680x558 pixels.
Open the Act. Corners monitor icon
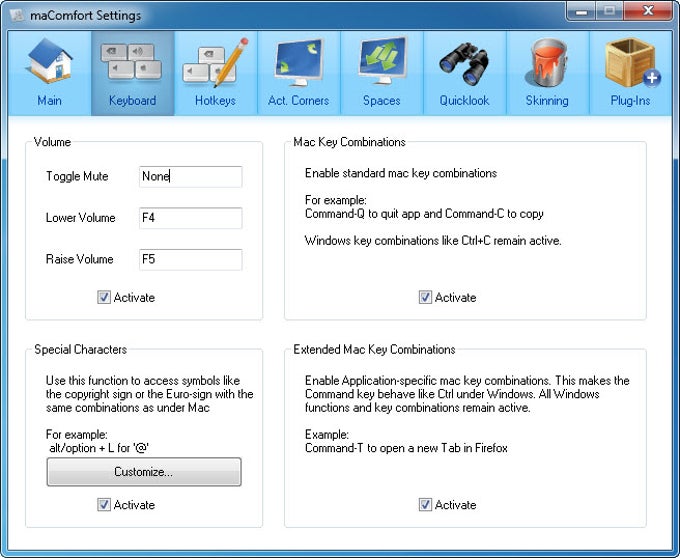point(299,62)
